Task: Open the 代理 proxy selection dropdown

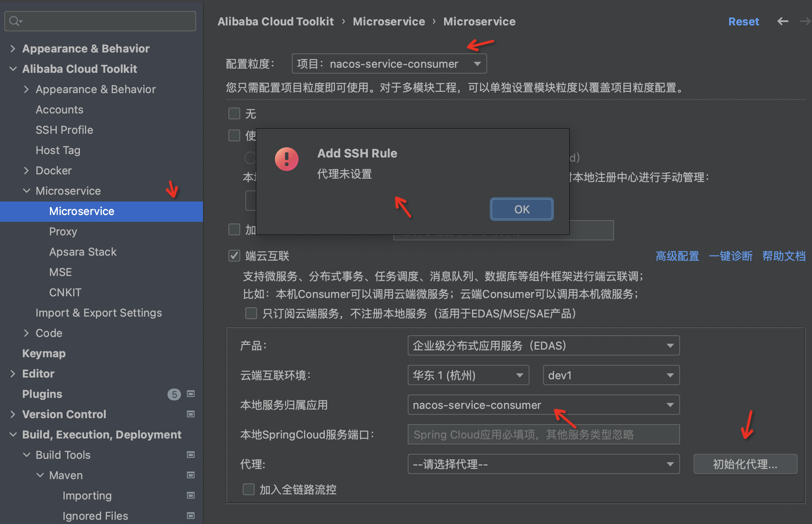Action: coord(543,464)
